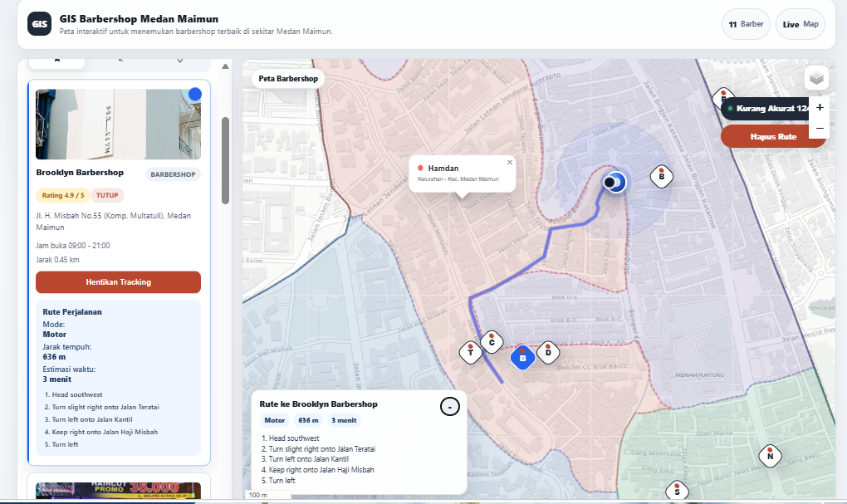Click the current location dot on the map
The width and height of the screenshot is (847, 504).
click(614, 182)
